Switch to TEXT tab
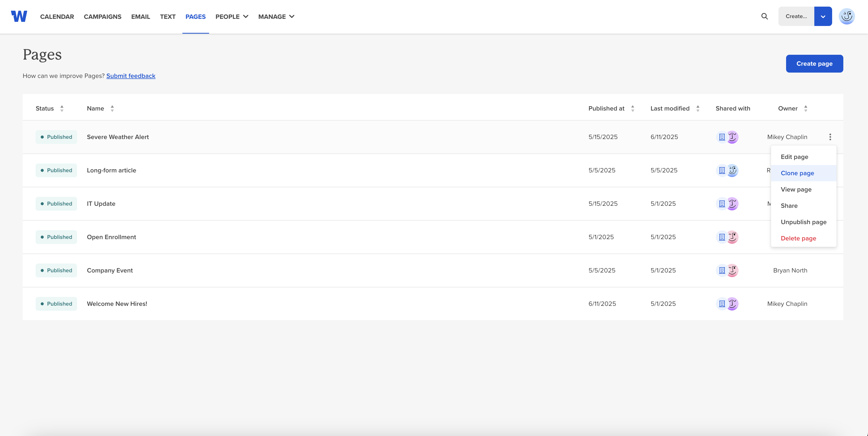 pyautogui.click(x=168, y=17)
